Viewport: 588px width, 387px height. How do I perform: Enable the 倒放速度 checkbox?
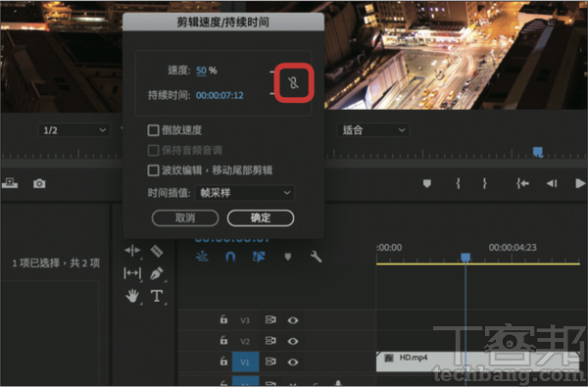[153, 130]
